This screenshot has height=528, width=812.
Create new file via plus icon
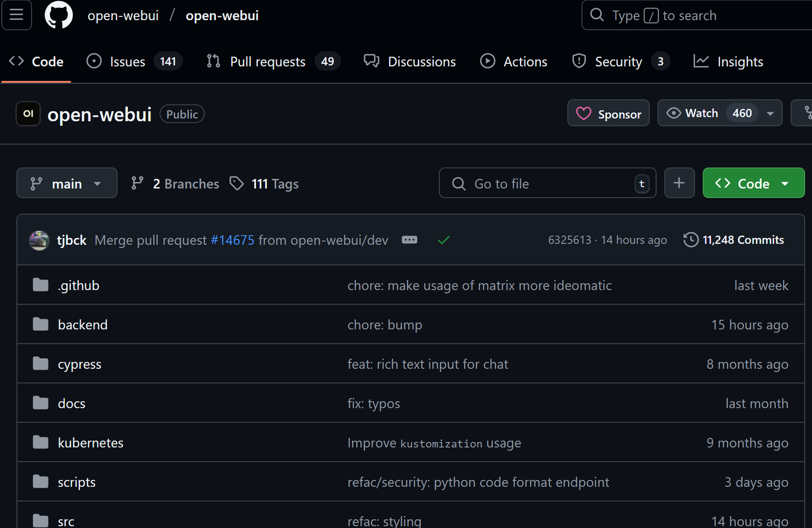tap(679, 183)
